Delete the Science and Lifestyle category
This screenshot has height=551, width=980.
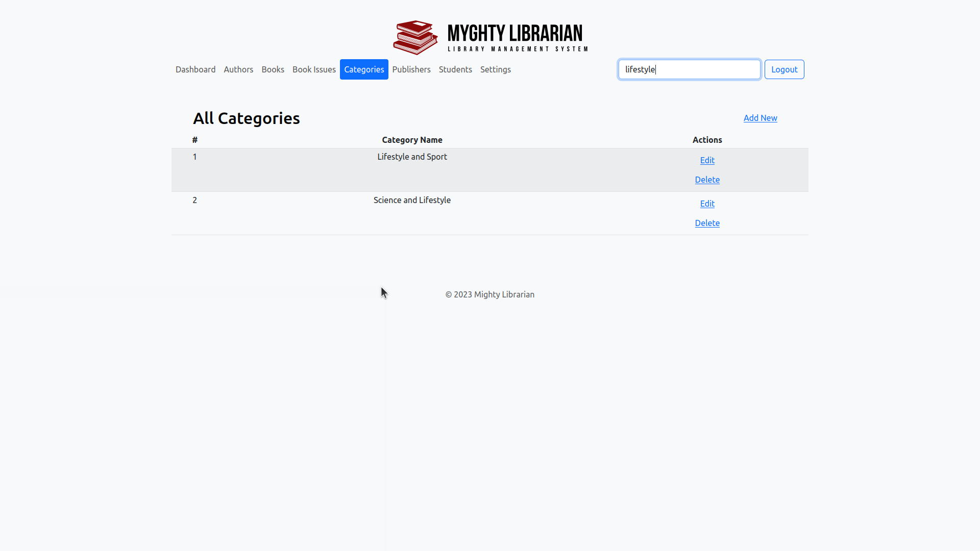(707, 223)
